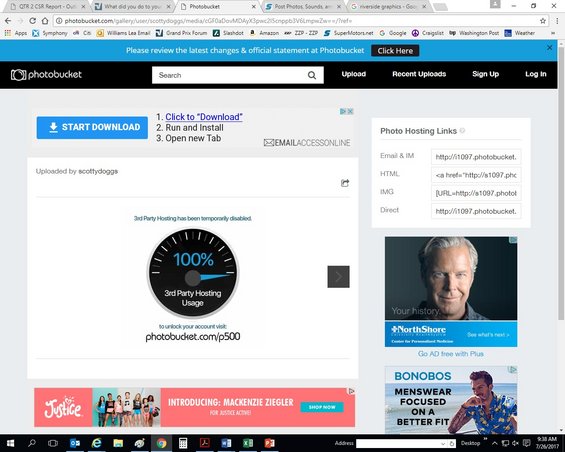Viewport: 565px width, 452px height.
Task: Reload the Photobucket page
Action: click(32, 21)
